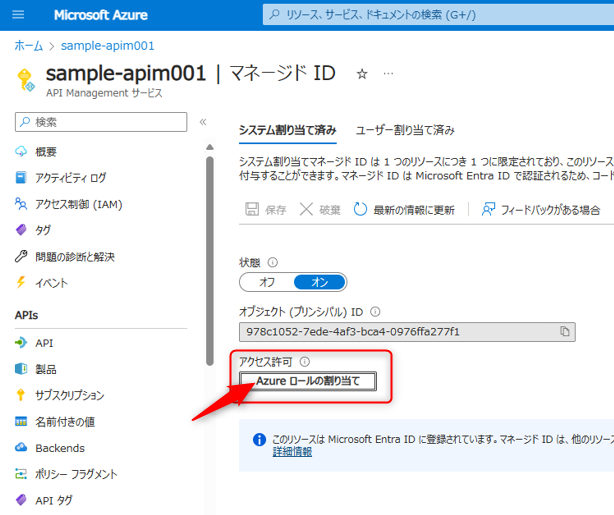
Task: Click the 破棄 toolbar button
Action: (x=320, y=210)
